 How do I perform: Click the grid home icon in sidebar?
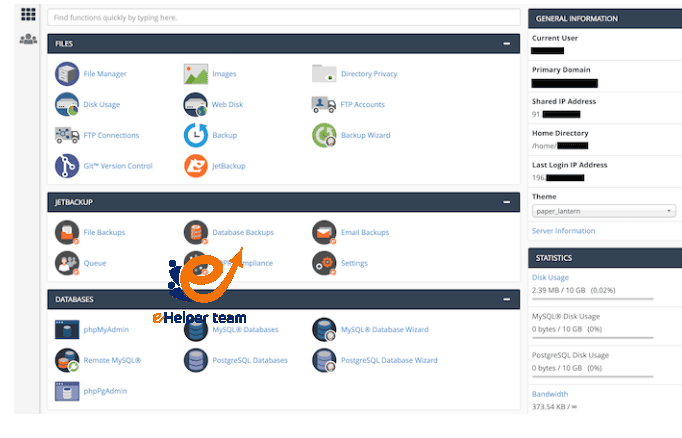[28, 14]
